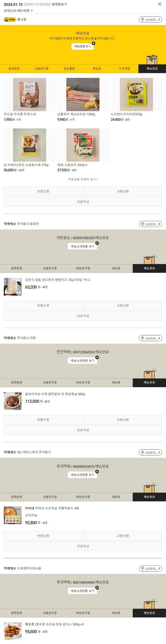Open location pin pill for 에스케이스토아

coord(151,453)
